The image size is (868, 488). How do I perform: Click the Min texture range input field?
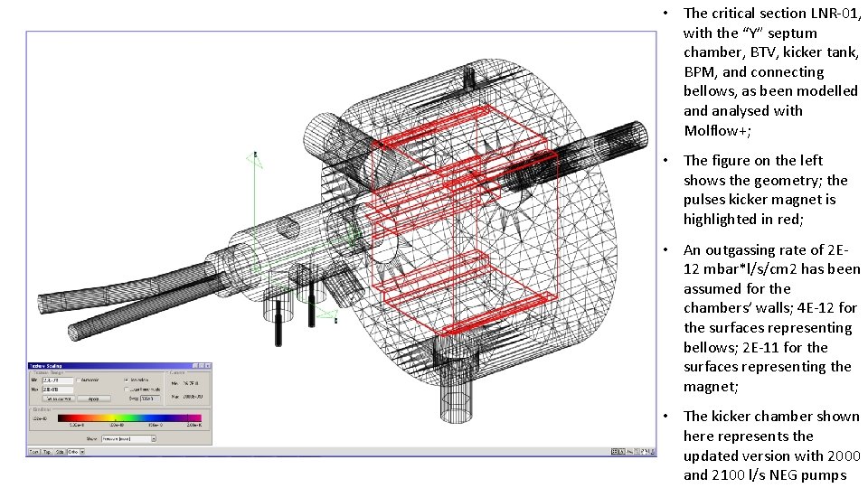pyautogui.click(x=58, y=380)
